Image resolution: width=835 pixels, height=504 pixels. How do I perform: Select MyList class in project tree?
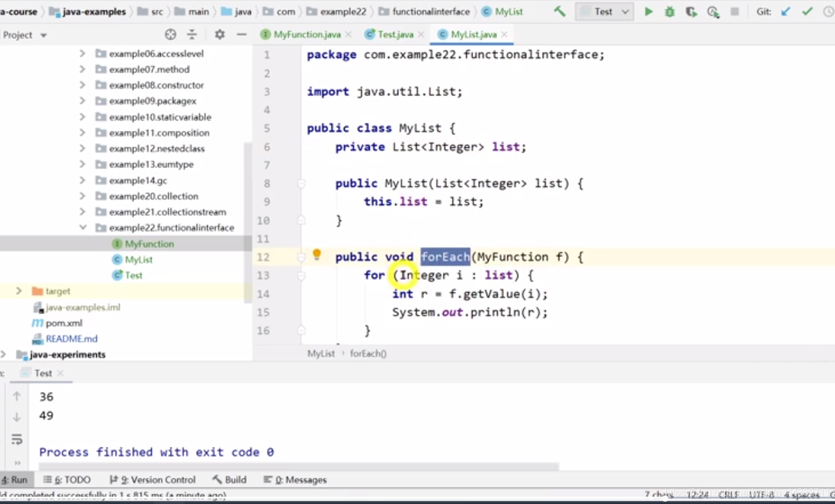click(139, 259)
